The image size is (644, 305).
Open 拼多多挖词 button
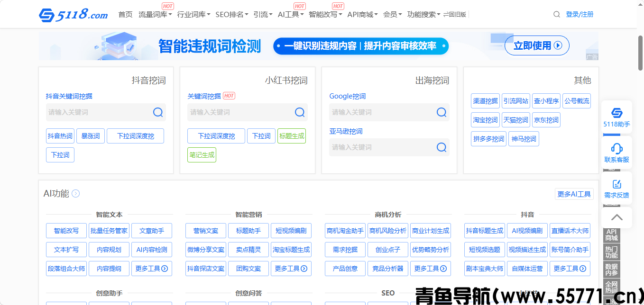tap(489, 139)
